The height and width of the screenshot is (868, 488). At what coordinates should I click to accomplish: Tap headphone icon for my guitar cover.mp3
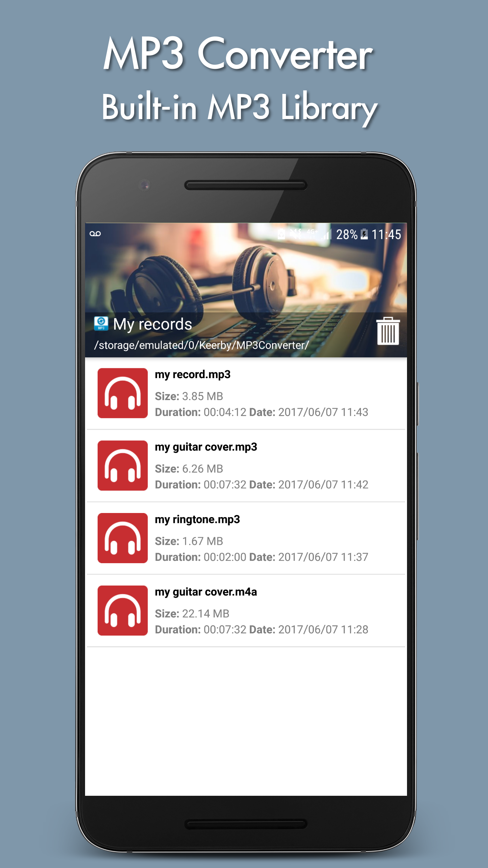tap(122, 466)
